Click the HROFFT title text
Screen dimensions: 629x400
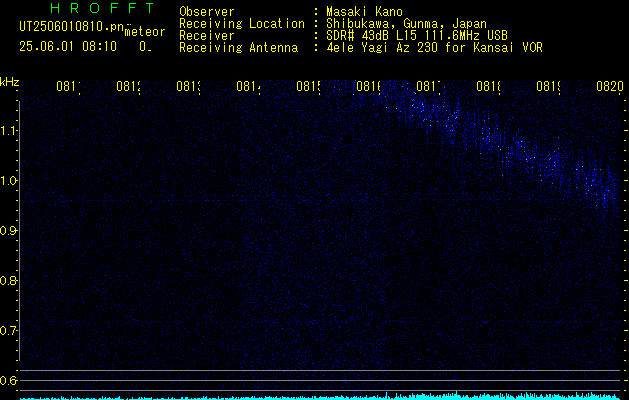102,8
